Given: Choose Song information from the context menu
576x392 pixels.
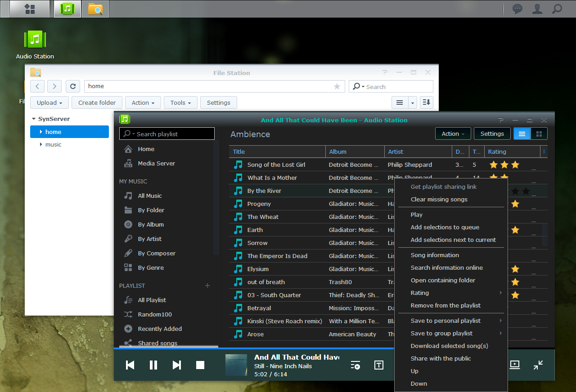Looking at the screenshot, I should [451, 255].
